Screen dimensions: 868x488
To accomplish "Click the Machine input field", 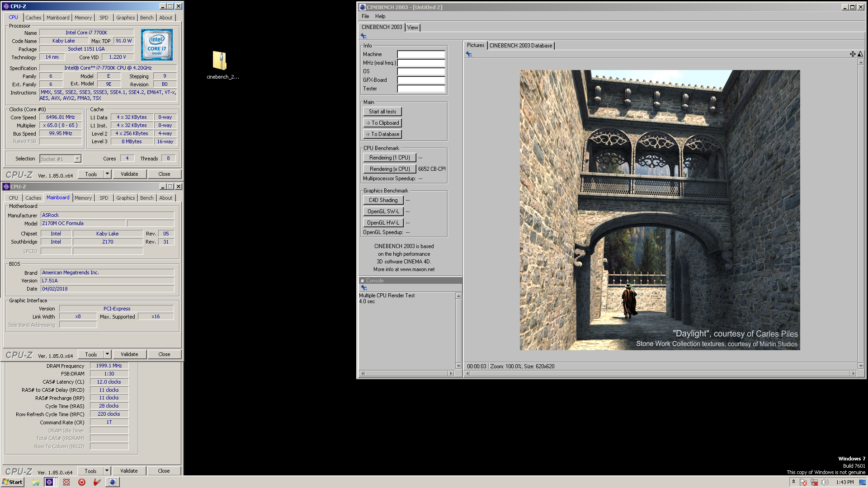I will pyautogui.click(x=421, y=54).
